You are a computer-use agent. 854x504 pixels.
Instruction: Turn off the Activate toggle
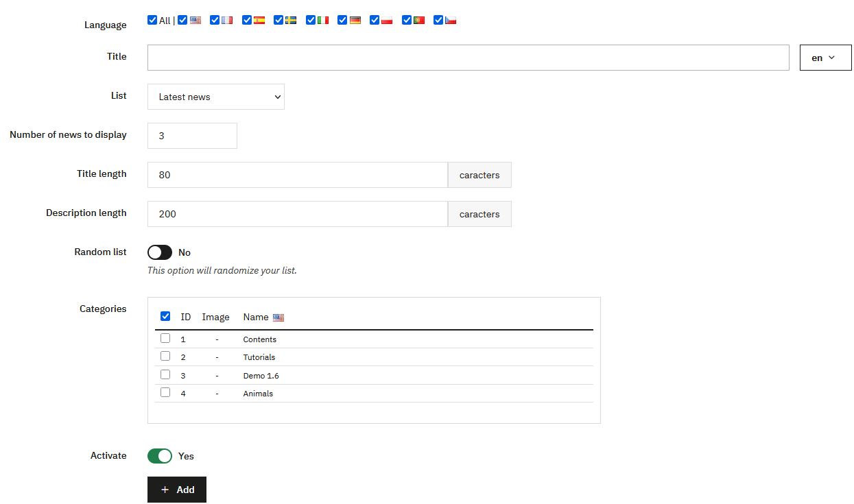click(160, 456)
